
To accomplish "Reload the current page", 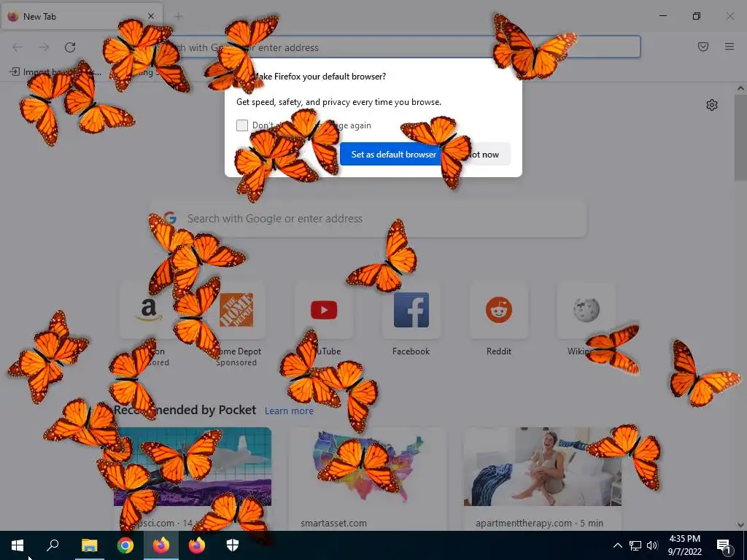I will tap(70, 47).
